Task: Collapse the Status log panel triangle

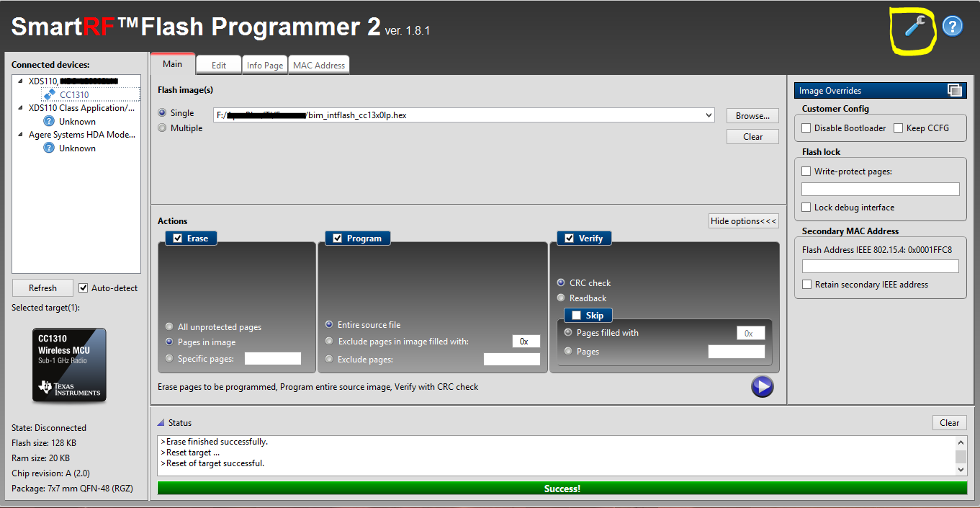Action: [162, 422]
